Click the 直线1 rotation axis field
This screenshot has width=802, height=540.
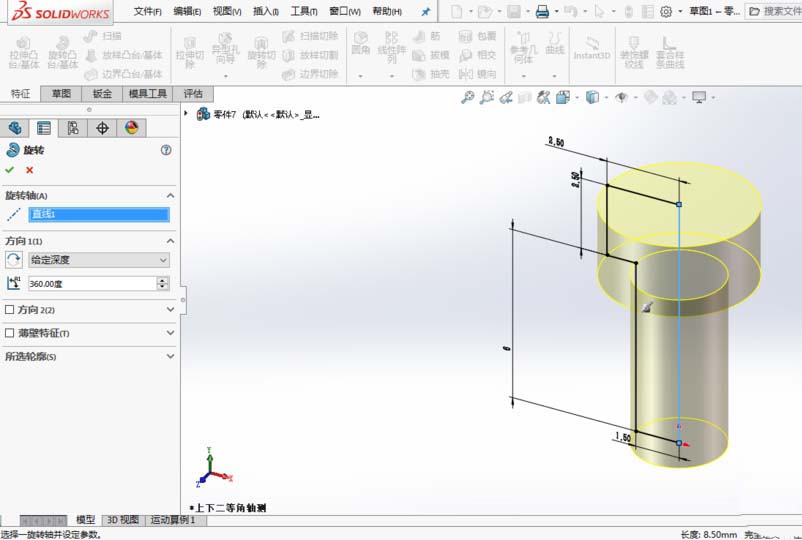99,214
